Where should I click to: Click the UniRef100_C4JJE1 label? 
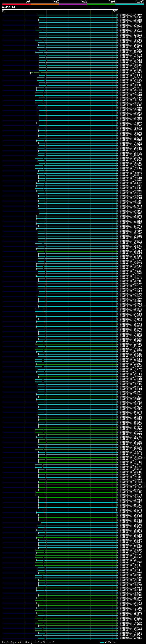[x=131, y=75]
